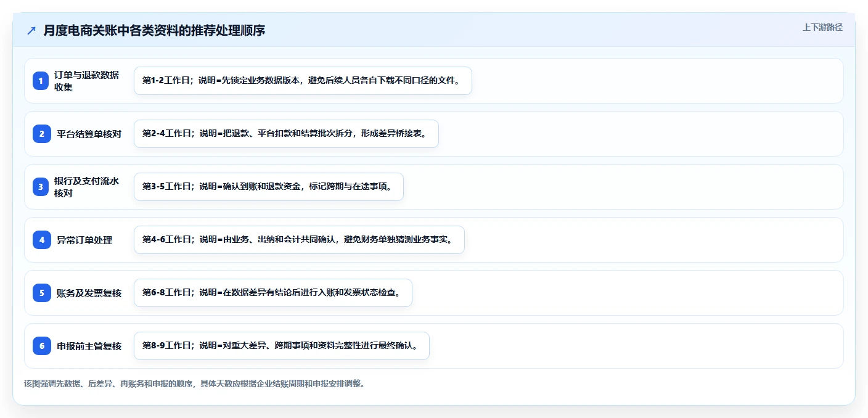The height and width of the screenshot is (418, 868).
Task: Select the 申报前主管复核 step label
Action: point(89,346)
